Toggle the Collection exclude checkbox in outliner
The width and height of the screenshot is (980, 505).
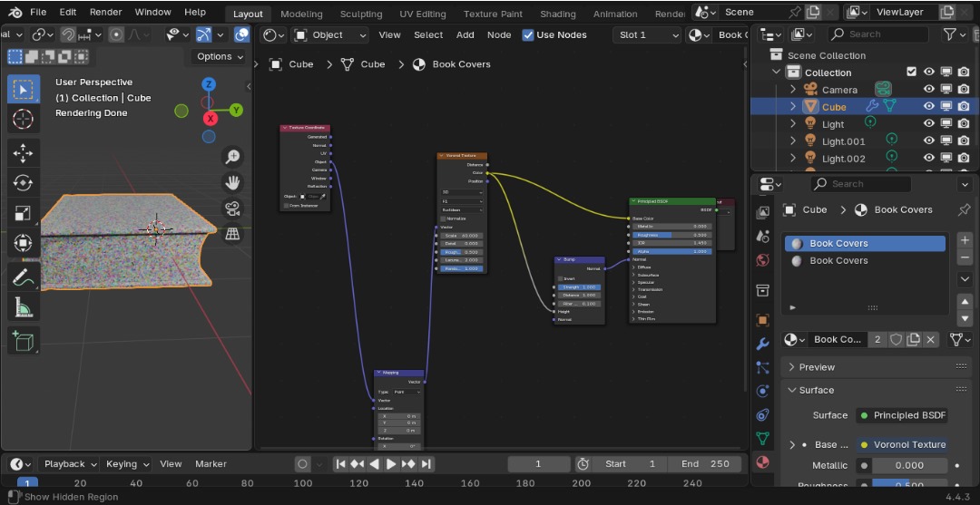pyautogui.click(x=911, y=73)
